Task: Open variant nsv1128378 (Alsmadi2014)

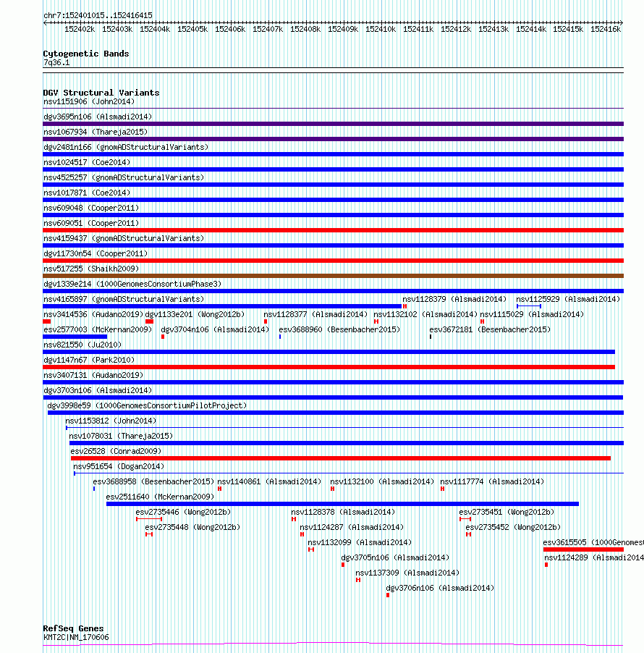Action: tap(343, 512)
